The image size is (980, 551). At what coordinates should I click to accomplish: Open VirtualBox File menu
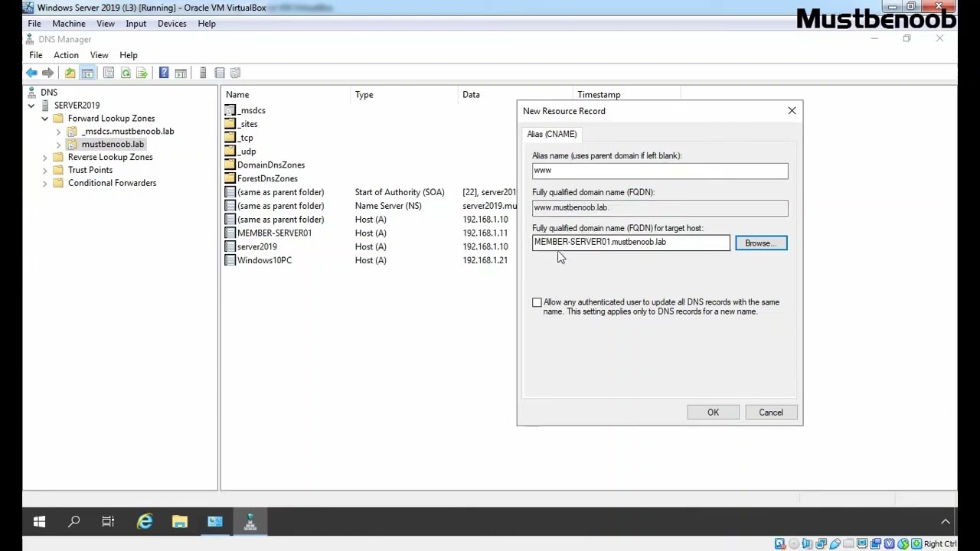click(x=34, y=24)
